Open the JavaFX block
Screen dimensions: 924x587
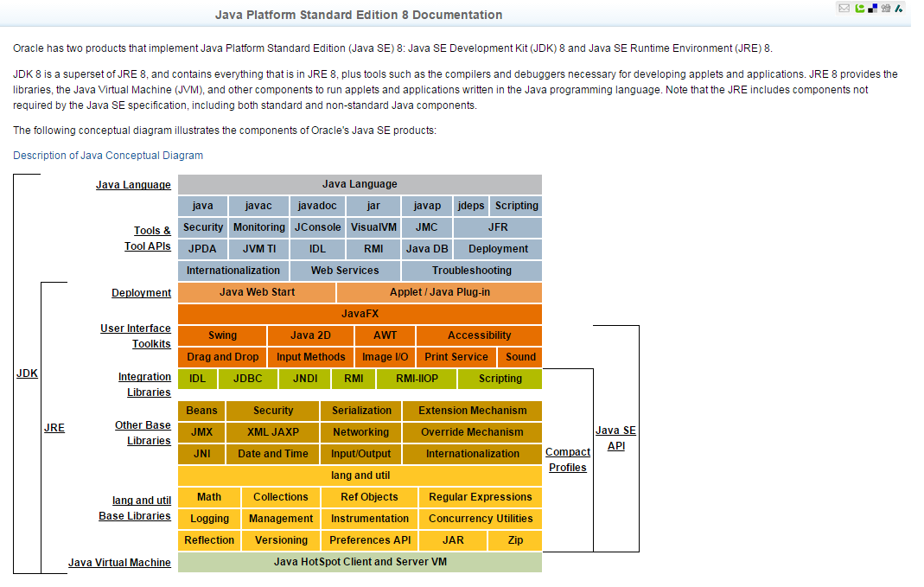(x=360, y=314)
